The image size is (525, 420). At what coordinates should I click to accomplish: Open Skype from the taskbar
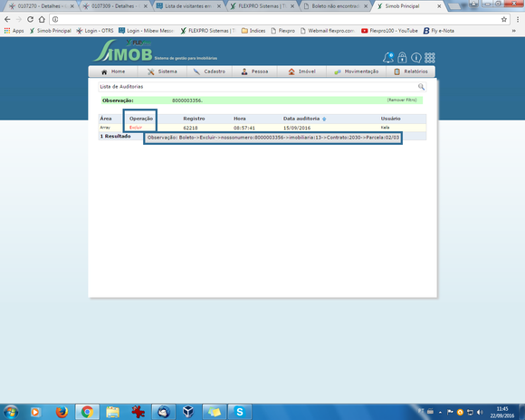239,412
